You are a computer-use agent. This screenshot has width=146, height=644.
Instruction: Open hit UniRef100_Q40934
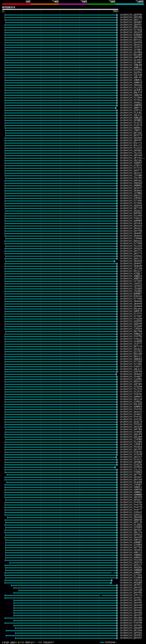[x=131, y=42]
